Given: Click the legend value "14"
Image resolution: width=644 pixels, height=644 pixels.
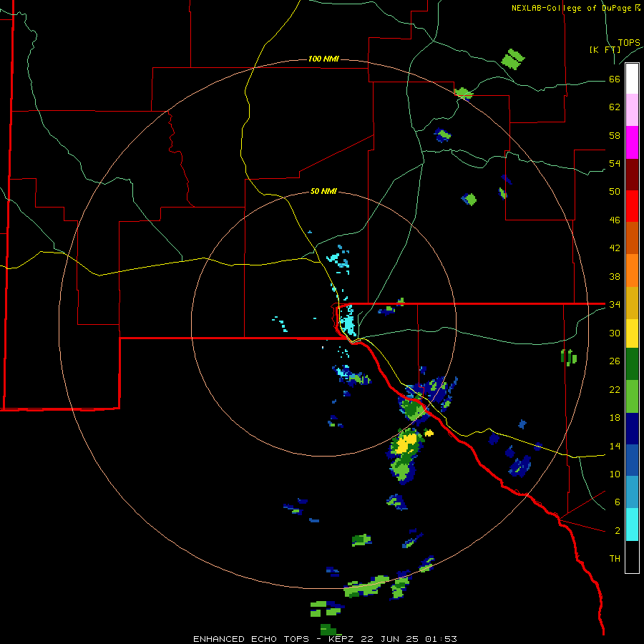Looking at the screenshot, I should (615, 446).
